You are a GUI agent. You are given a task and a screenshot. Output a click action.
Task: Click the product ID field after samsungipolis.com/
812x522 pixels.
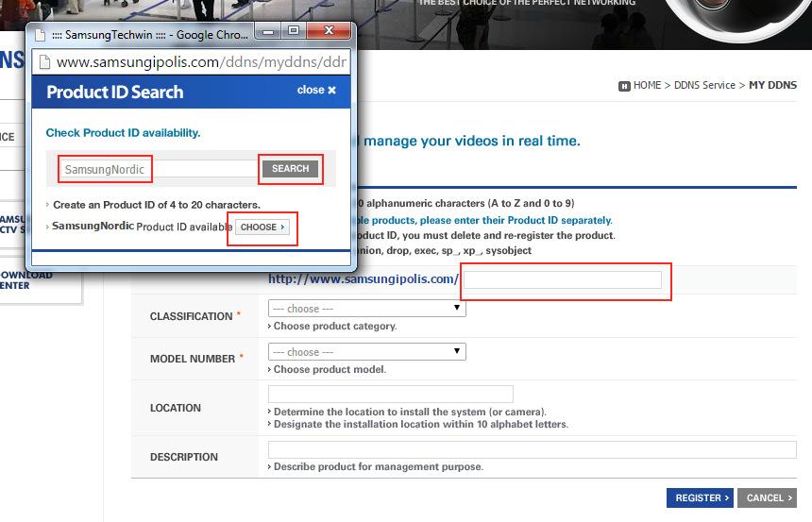(x=563, y=280)
